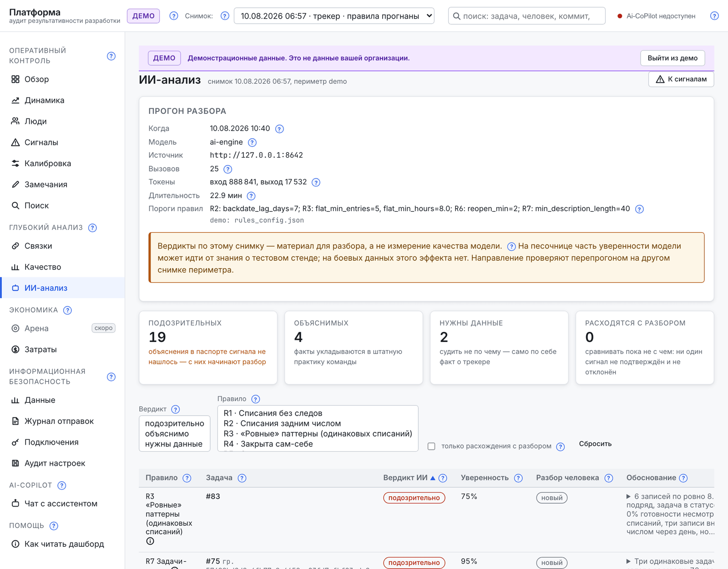Screen dimensions: 728x569
Task: Click the Аудит настроек save icon
Action: tap(15, 463)
